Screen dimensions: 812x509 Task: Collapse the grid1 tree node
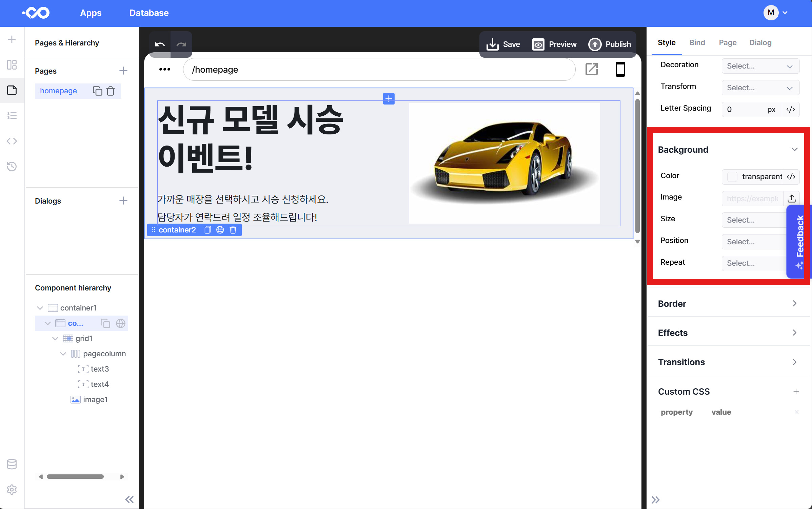(x=55, y=339)
